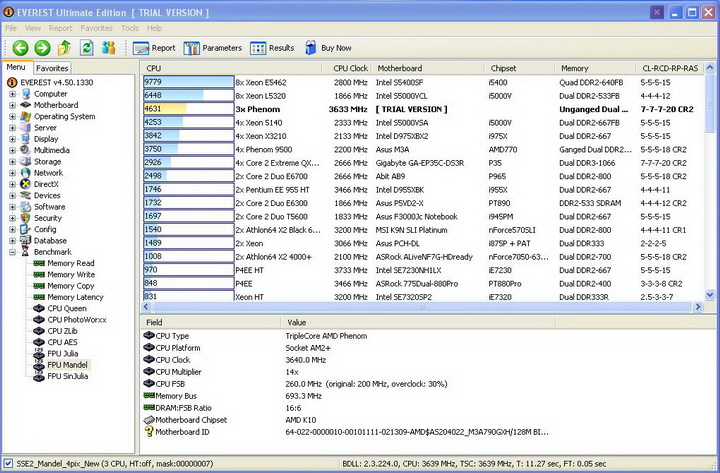Open the Report menu
The width and height of the screenshot is (720, 473).
[61, 28]
